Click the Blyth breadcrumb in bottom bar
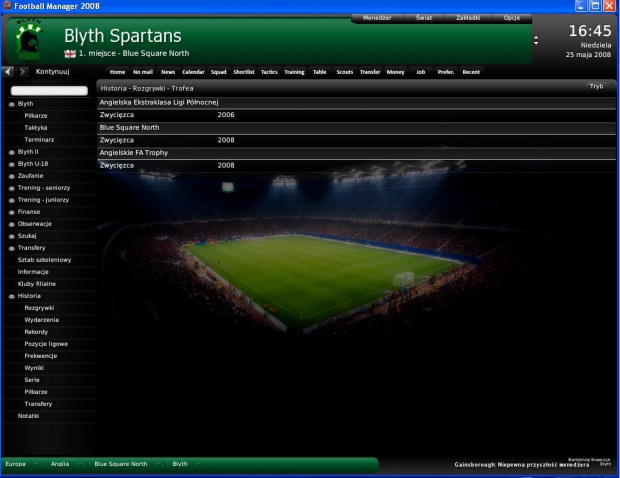The image size is (620, 478). point(180,464)
